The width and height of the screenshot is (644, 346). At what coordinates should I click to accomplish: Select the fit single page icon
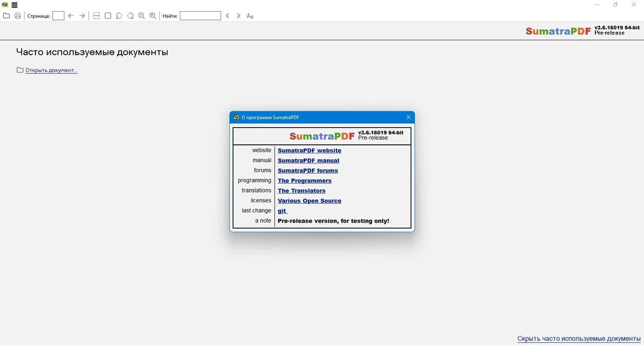pos(108,16)
